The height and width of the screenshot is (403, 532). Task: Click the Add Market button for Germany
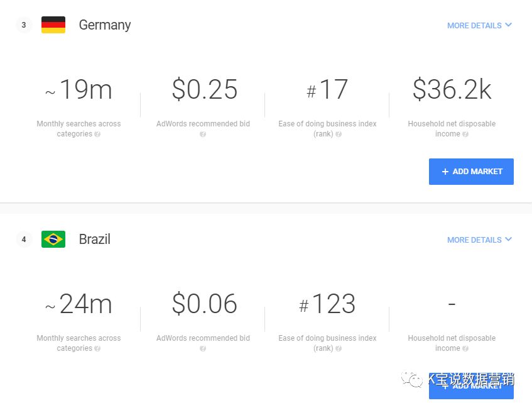tap(471, 172)
